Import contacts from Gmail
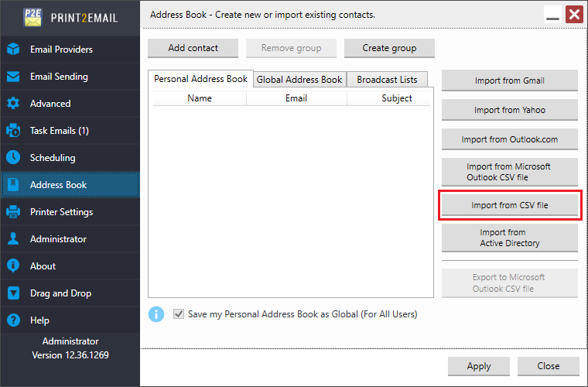The width and height of the screenshot is (588, 387). [509, 80]
